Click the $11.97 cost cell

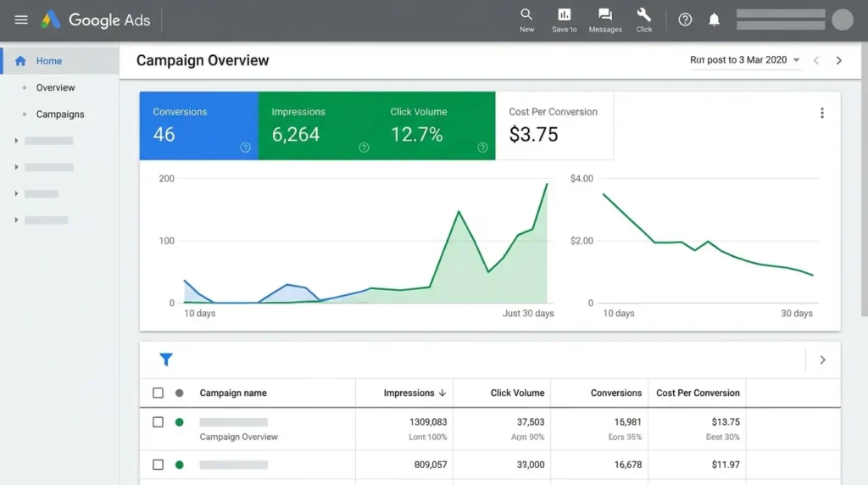tap(726, 465)
